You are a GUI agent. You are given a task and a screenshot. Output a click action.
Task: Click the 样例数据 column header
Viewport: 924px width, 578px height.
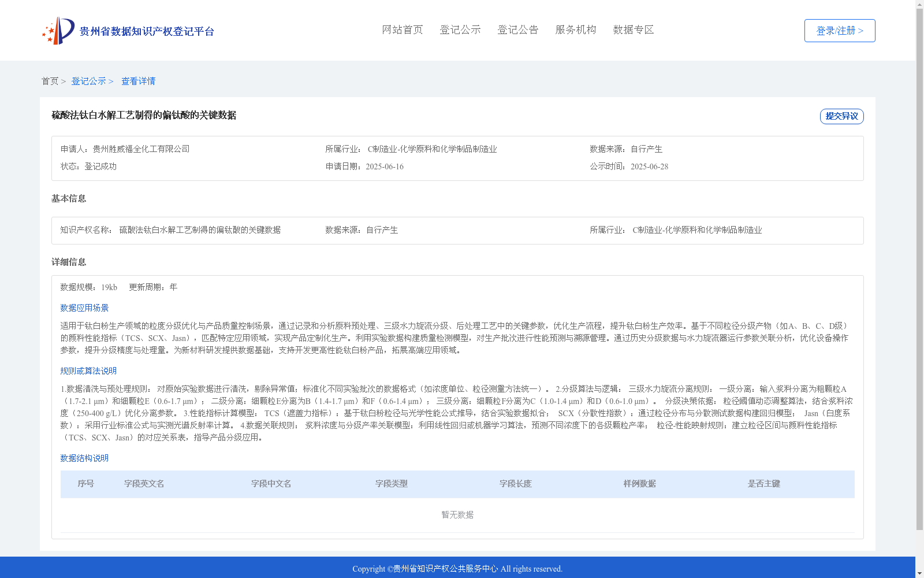click(x=640, y=484)
